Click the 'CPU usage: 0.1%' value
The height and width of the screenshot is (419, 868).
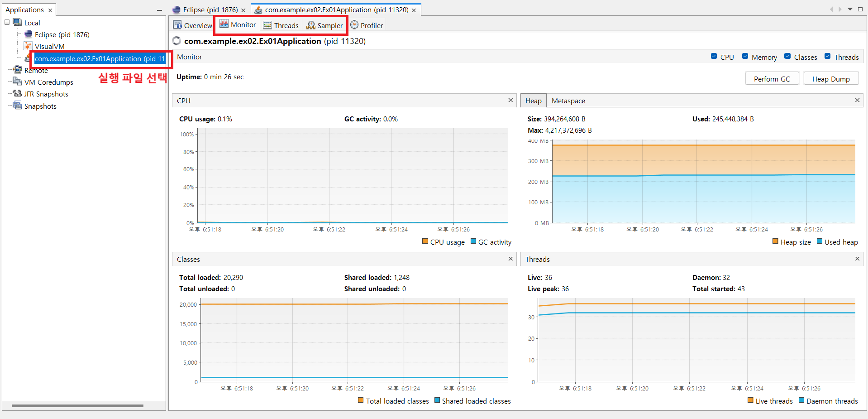coord(205,119)
